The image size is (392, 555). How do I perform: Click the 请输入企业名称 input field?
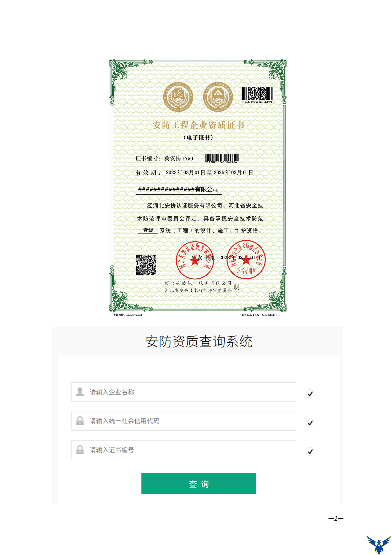pyautogui.click(x=184, y=392)
